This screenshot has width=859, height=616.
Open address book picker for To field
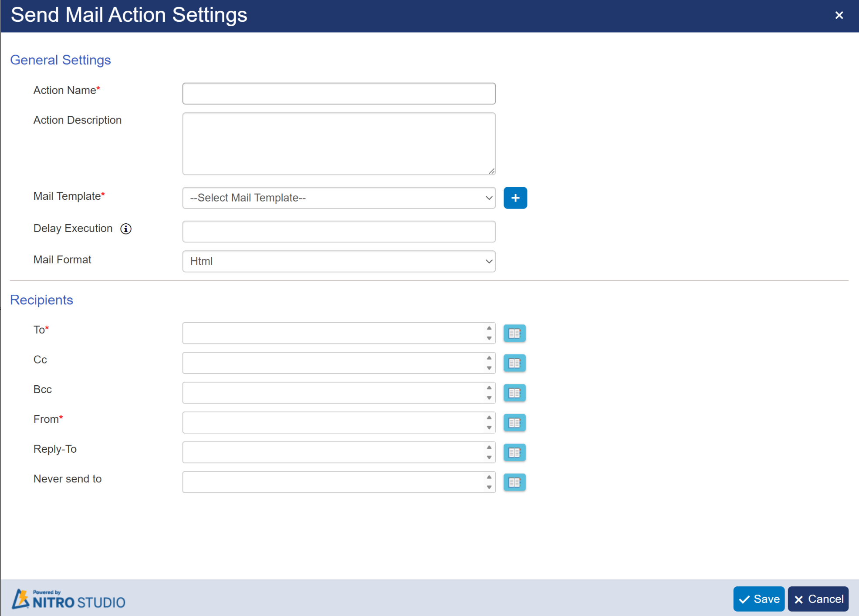click(x=514, y=333)
